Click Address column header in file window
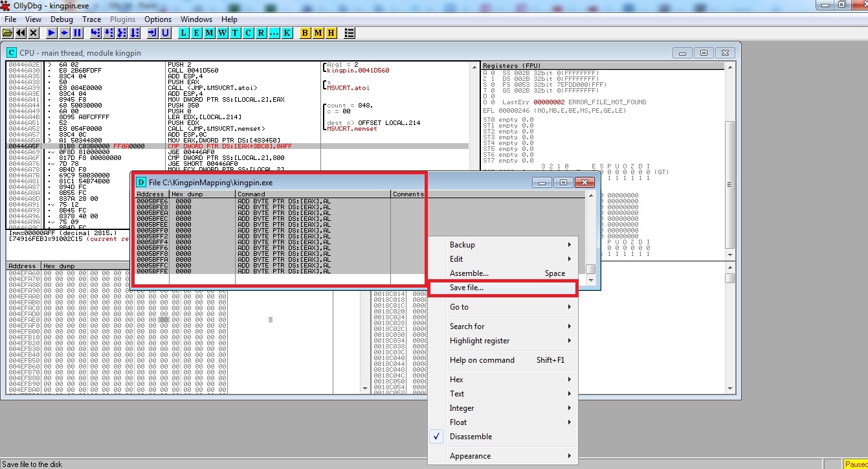This screenshot has width=868, height=469. pos(151,194)
